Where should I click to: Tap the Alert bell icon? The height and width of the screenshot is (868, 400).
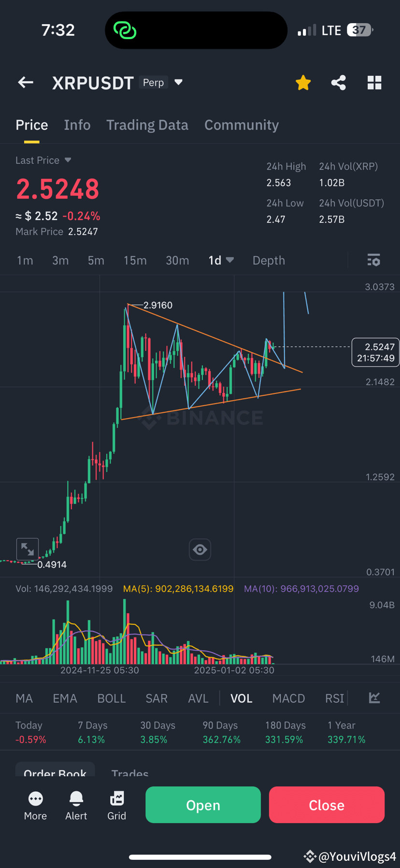[x=76, y=806]
